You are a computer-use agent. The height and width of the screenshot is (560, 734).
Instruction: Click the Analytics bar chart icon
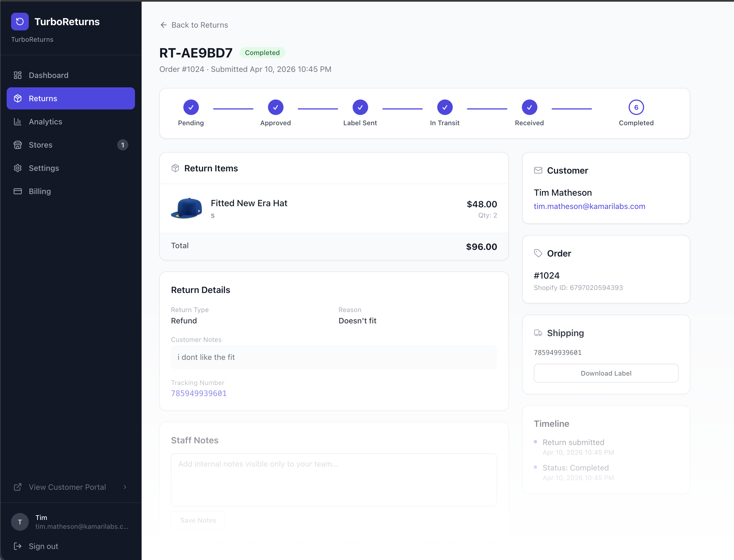pyautogui.click(x=18, y=122)
